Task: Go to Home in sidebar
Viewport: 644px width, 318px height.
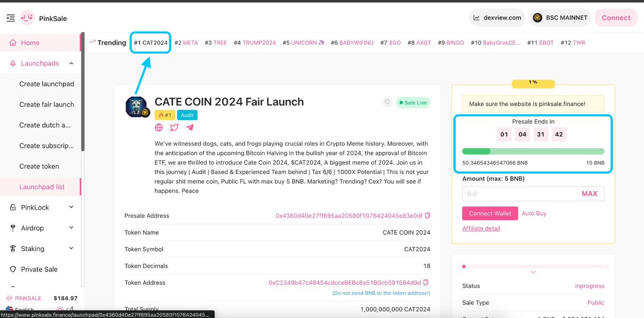Action: point(40,42)
